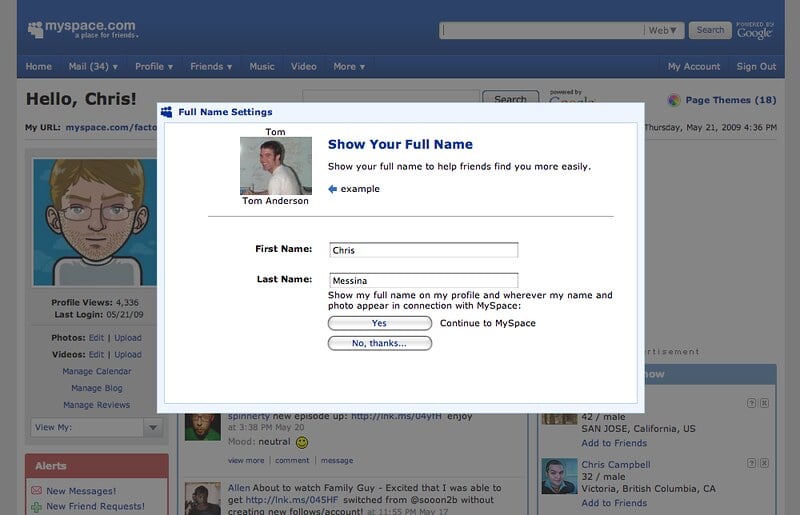800x515 pixels.
Task: Click the Continue to MySpace text
Action: coord(488,323)
